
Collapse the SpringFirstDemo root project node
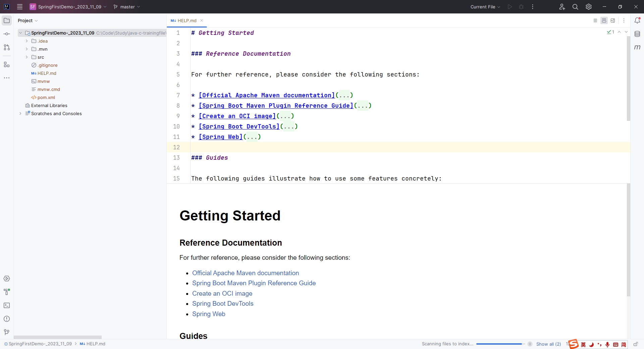[20, 33]
